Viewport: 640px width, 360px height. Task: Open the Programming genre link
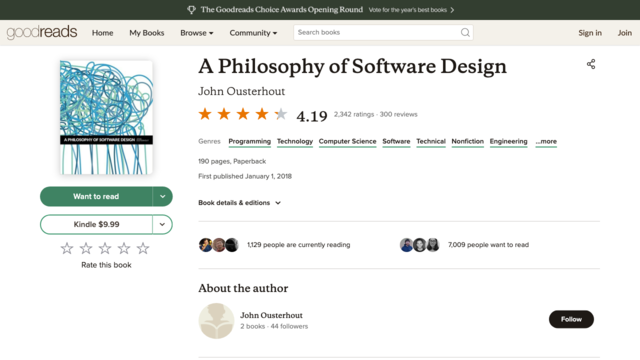(249, 142)
